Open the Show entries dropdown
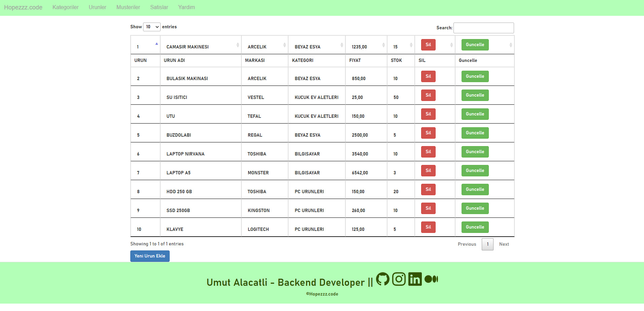The width and height of the screenshot is (644, 311). point(152,27)
